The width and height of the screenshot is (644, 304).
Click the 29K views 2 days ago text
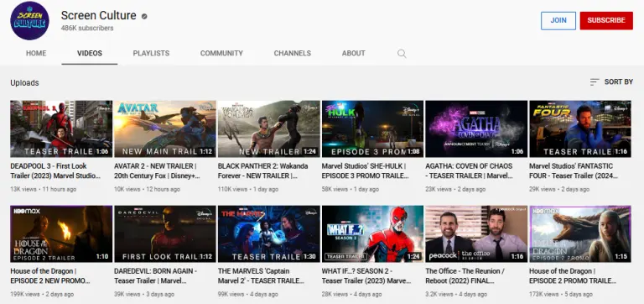559,189
